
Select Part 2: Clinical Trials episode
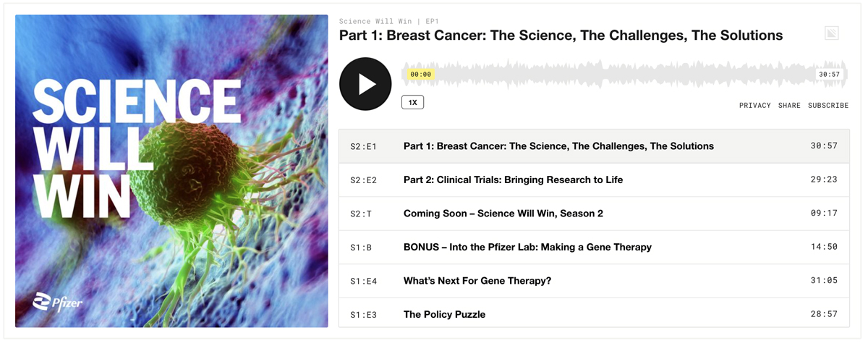point(594,180)
